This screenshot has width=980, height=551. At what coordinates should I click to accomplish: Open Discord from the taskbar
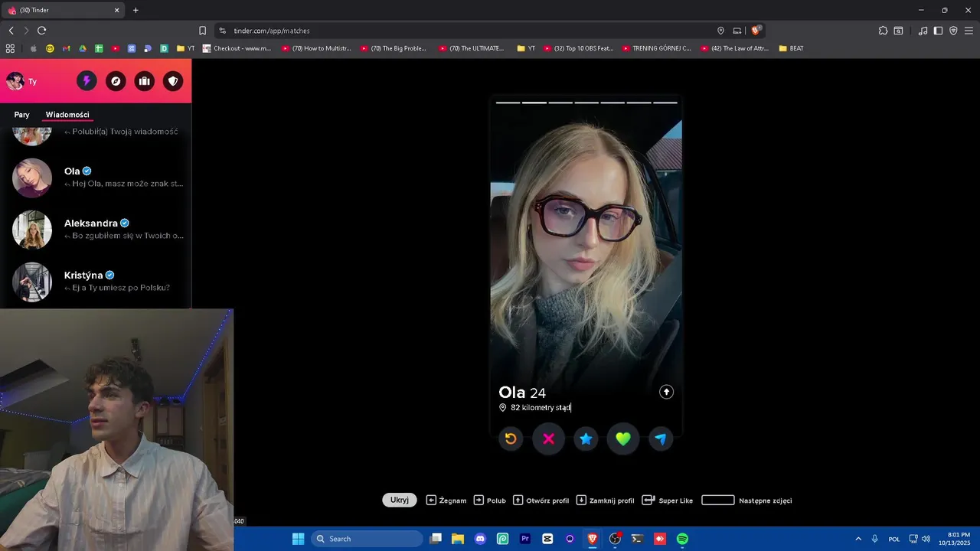[x=480, y=539]
